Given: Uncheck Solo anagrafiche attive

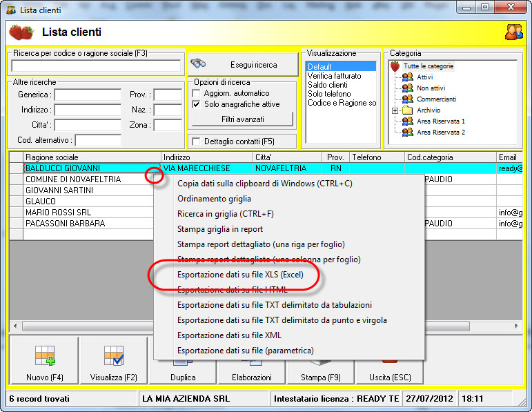Looking at the screenshot, I should [196, 104].
